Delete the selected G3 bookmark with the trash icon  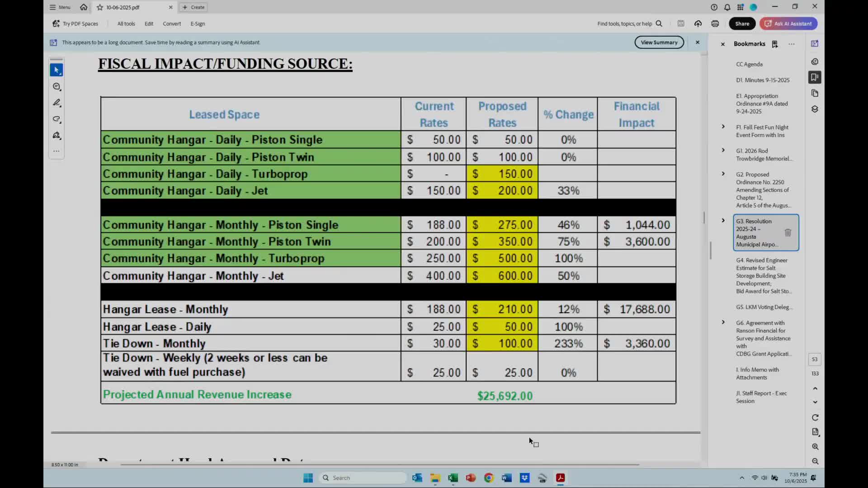788,232
